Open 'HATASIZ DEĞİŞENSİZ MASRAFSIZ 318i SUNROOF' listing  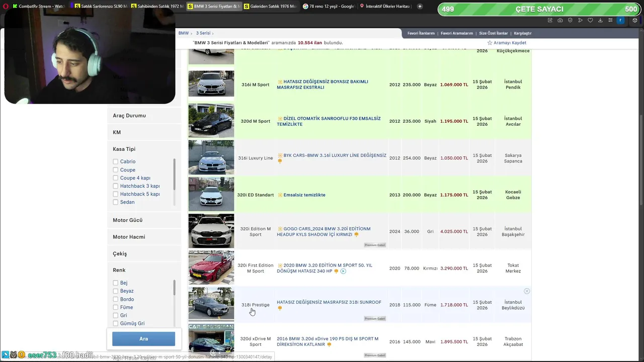329,302
